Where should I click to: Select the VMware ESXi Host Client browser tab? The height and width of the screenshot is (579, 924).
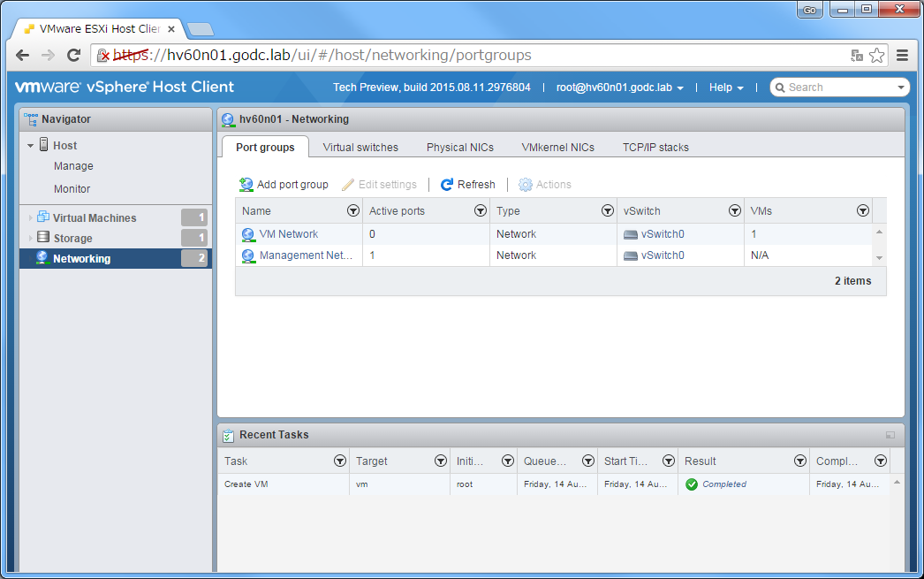pos(99,29)
